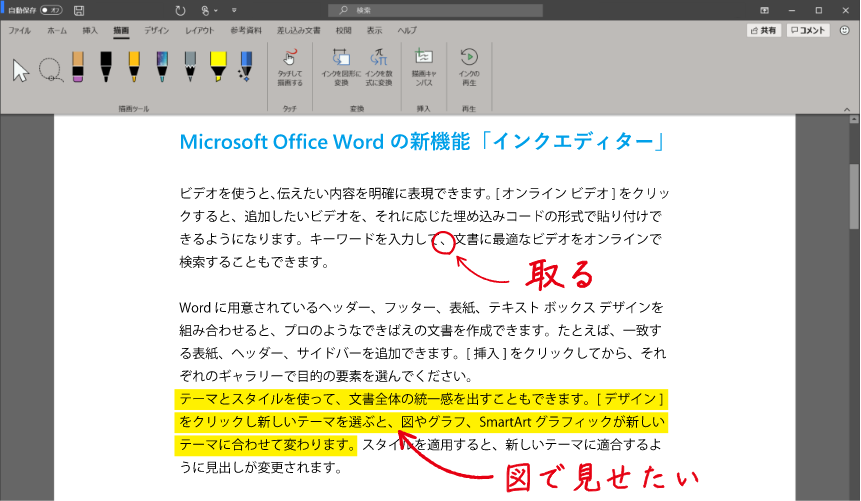This screenshot has height=501, width=861.
Task: Start インクの再生 (ink replay)
Action: pyautogui.click(x=469, y=68)
